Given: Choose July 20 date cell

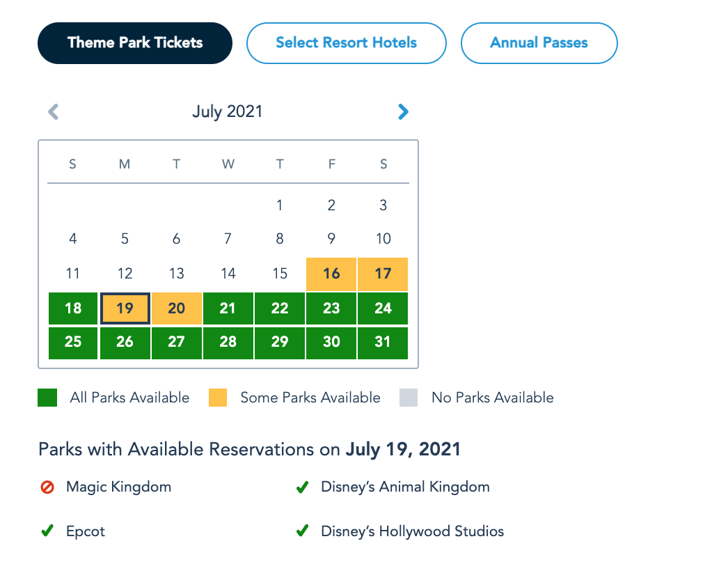Looking at the screenshot, I should click(x=176, y=308).
